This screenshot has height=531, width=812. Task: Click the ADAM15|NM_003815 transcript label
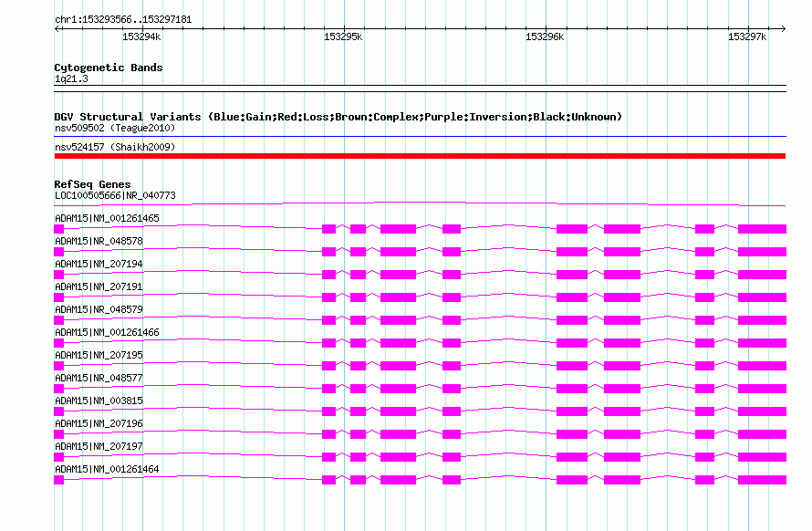(x=99, y=401)
